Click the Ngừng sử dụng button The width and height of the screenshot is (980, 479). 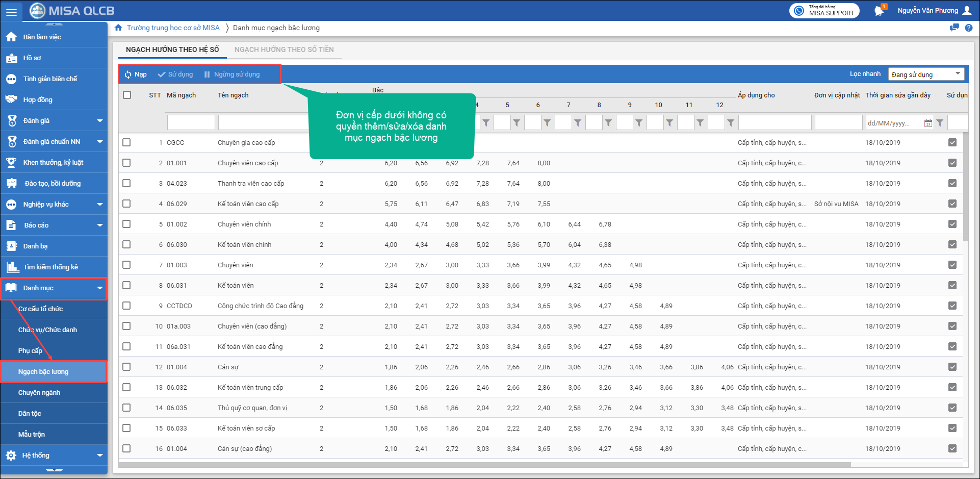pos(232,74)
